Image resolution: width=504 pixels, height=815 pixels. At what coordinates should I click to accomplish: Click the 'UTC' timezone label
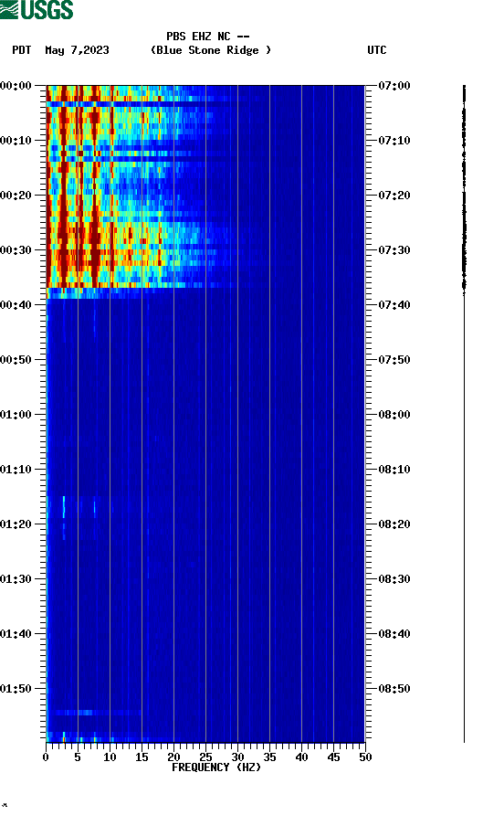[x=377, y=50]
